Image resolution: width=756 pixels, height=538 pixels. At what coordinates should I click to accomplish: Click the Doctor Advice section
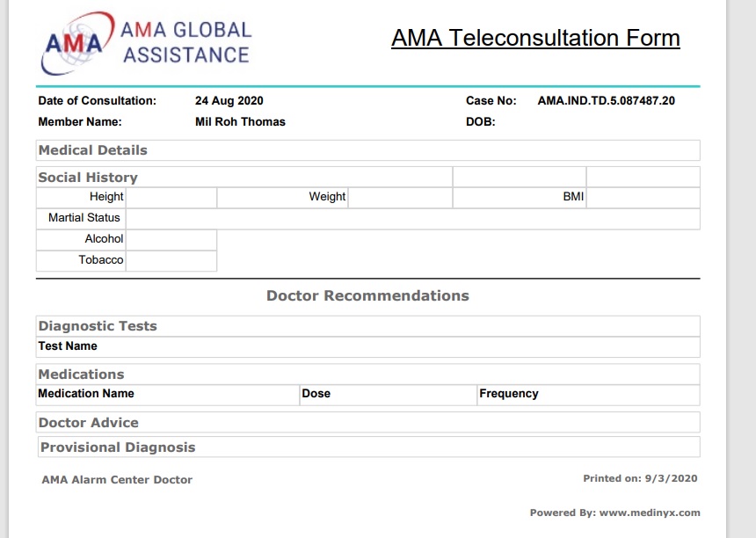click(367, 422)
